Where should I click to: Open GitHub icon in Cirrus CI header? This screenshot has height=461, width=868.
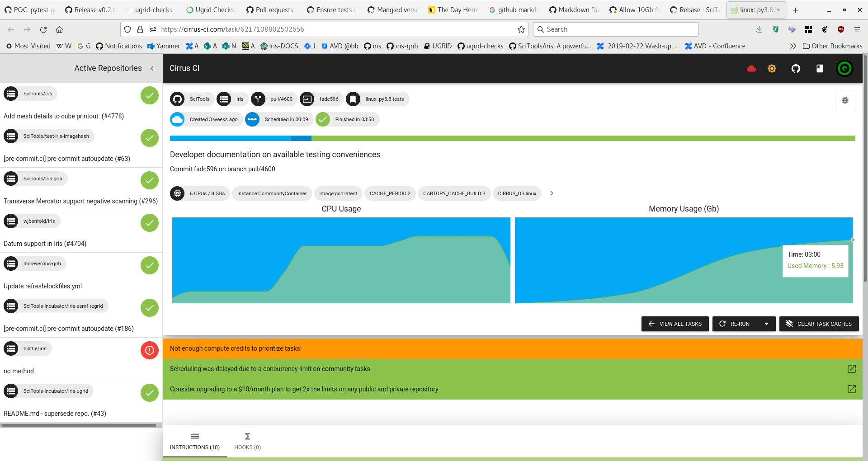pyautogui.click(x=796, y=69)
